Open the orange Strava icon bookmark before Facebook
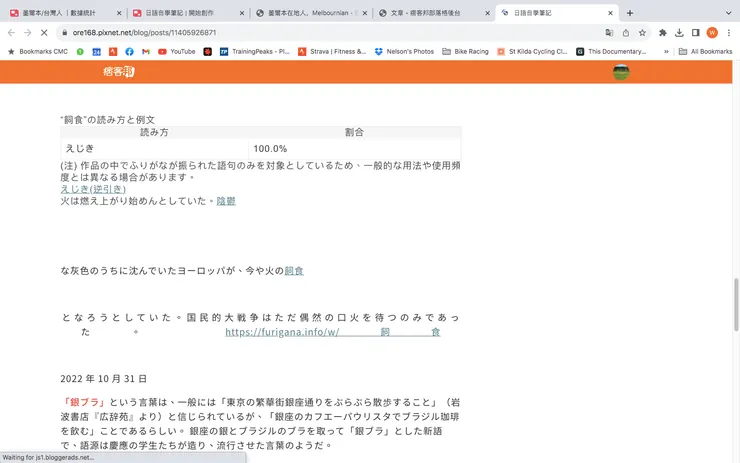This screenshot has height=463, width=740. 113,51
